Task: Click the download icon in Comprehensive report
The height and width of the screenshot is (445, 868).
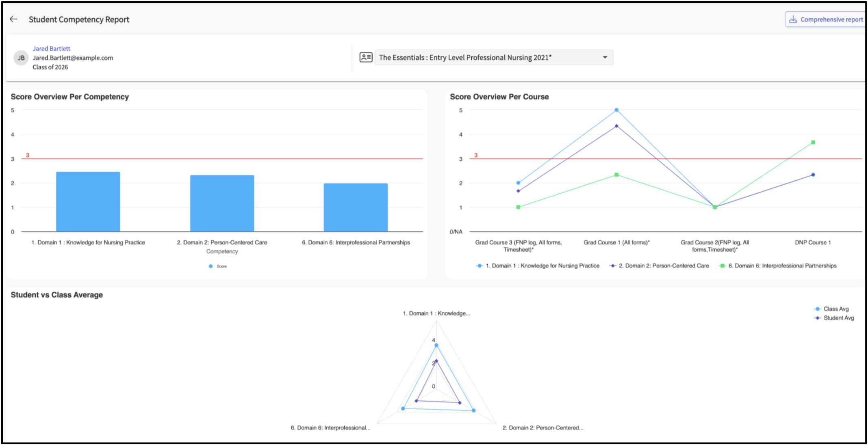Action: click(x=793, y=19)
